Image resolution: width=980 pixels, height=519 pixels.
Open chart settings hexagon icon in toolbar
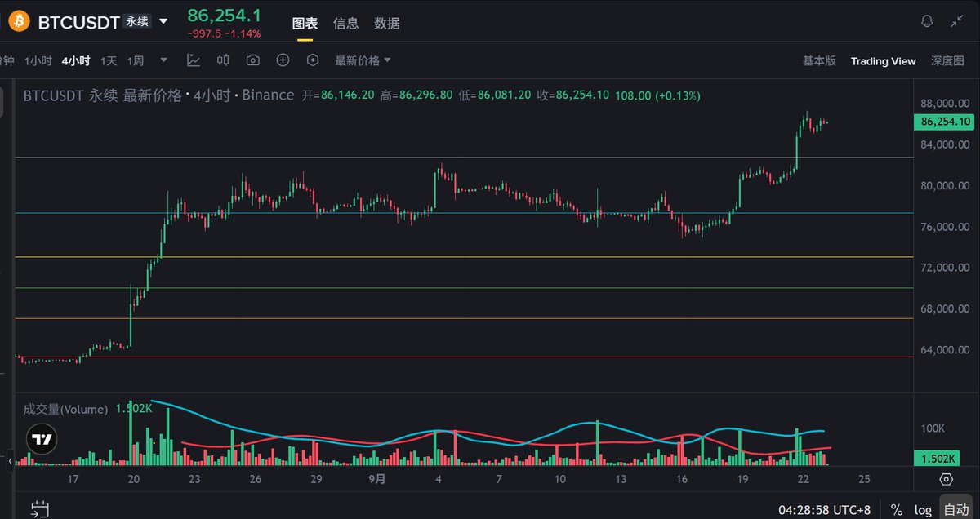coord(312,60)
